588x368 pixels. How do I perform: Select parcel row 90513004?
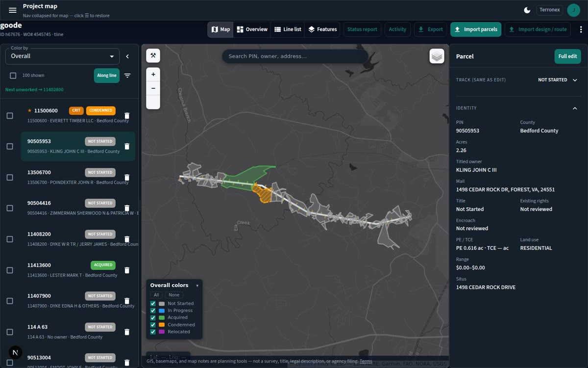pyautogui.click(x=77, y=358)
